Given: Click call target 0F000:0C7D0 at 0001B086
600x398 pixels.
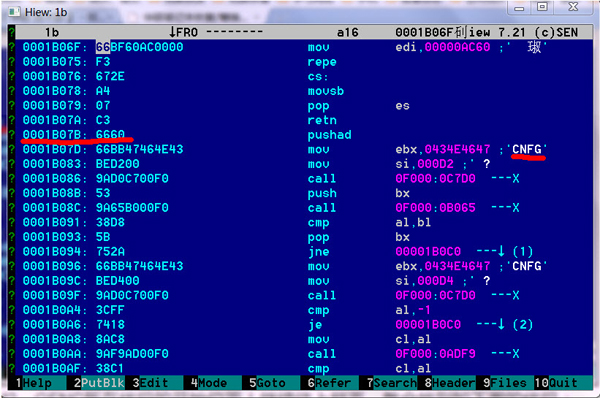Looking at the screenshot, I should pos(435,178).
